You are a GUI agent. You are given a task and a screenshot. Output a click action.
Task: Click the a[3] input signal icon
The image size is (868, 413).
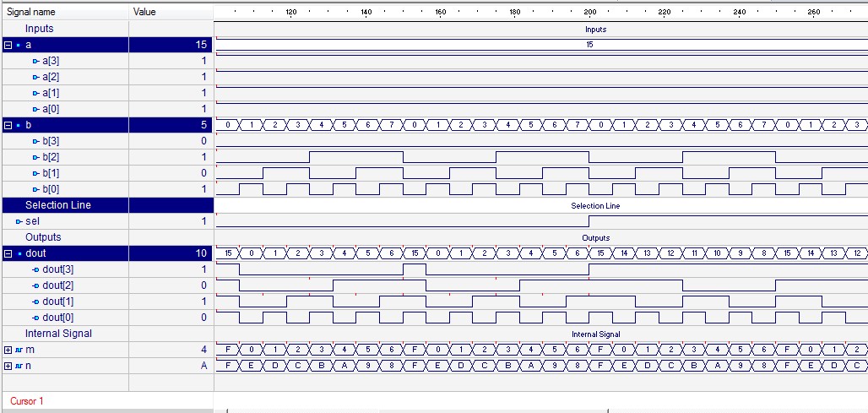36,61
